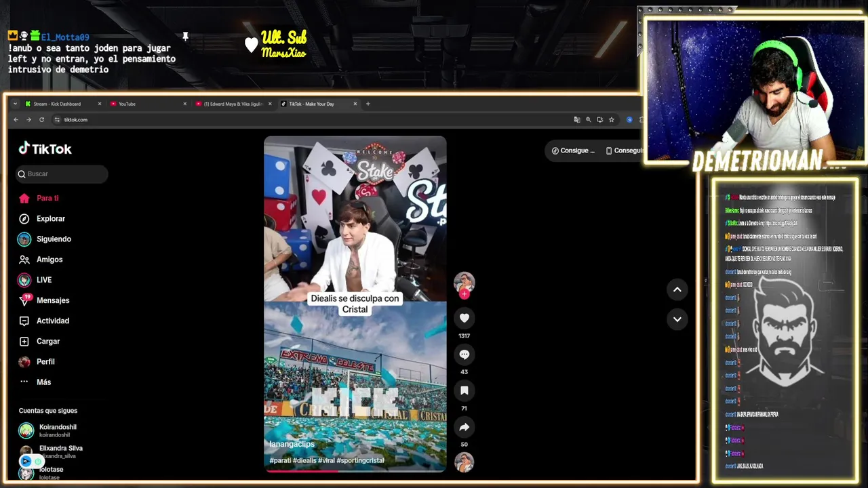This screenshot has height=488, width=868.
Task: Go to the next video
Action: click(677, 319)
